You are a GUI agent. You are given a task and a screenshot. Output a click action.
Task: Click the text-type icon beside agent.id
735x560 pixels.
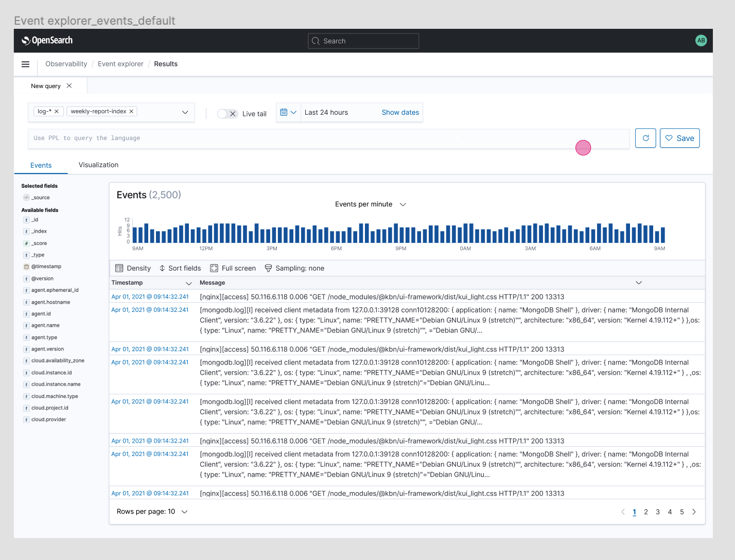coord(26,314)
